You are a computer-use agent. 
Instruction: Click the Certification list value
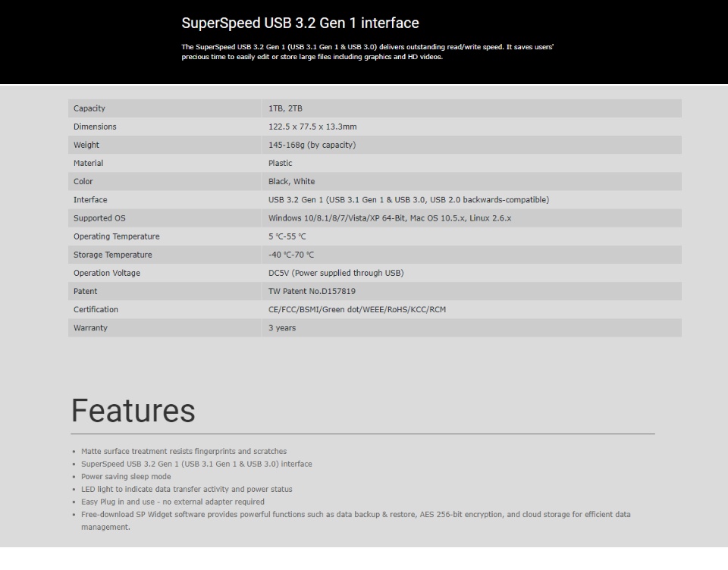pyautogui.click(x=357, y=309)
